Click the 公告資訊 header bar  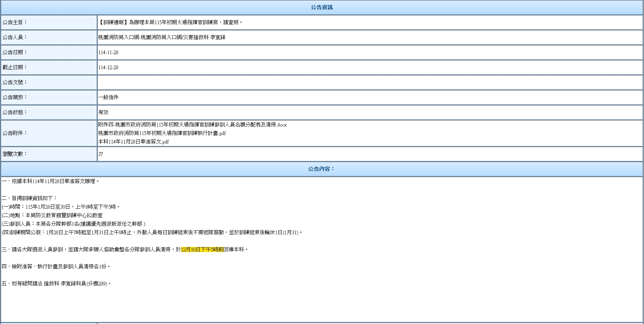(322, 7)
